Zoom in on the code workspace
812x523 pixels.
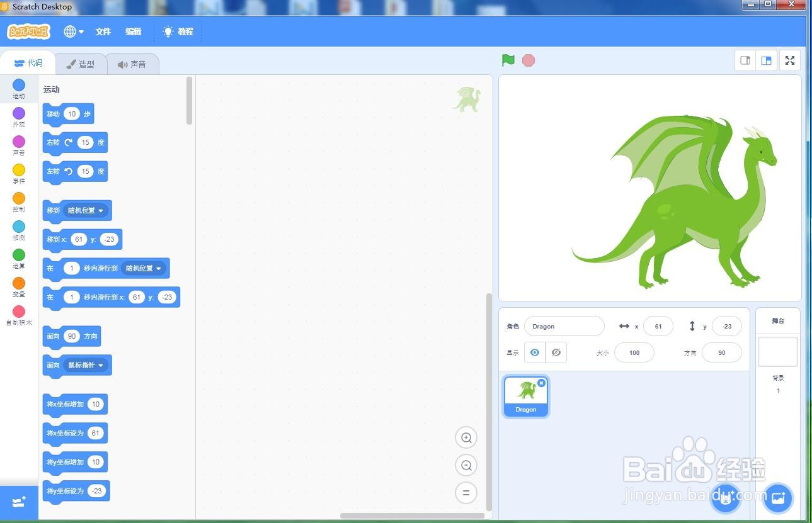click(x=466, y=437)
